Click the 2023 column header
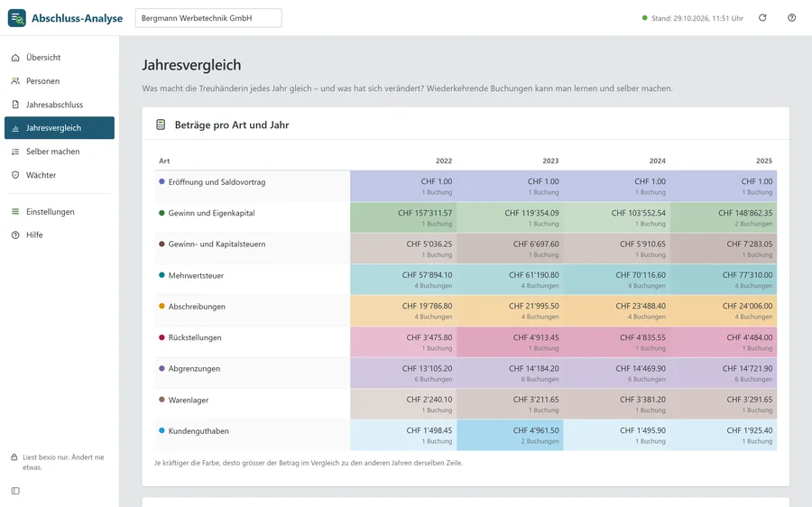This screenshot has width=812, height=507. [550, 161]
